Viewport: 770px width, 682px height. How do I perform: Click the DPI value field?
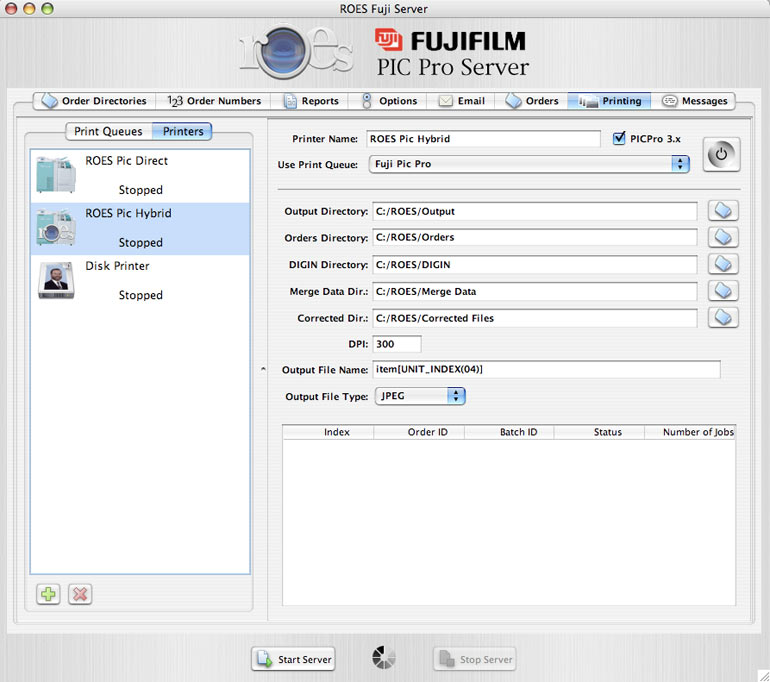click(397, 344)
